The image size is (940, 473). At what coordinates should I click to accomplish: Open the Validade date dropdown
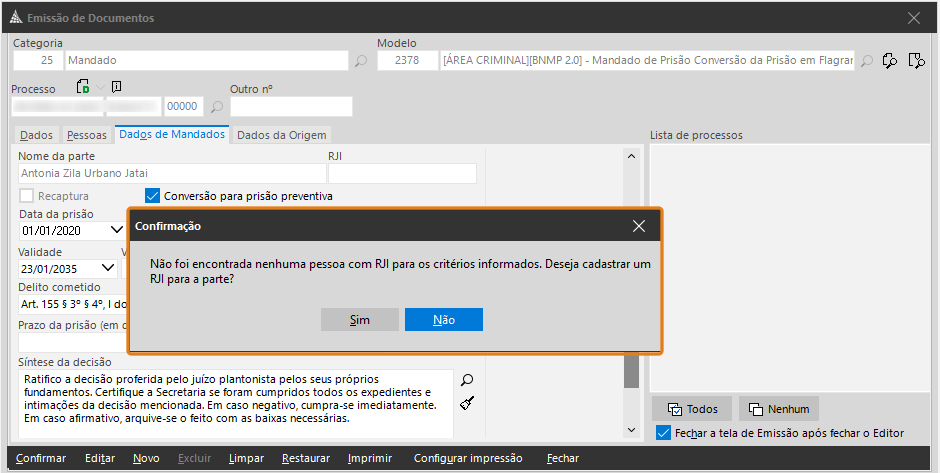click(108, 268)
